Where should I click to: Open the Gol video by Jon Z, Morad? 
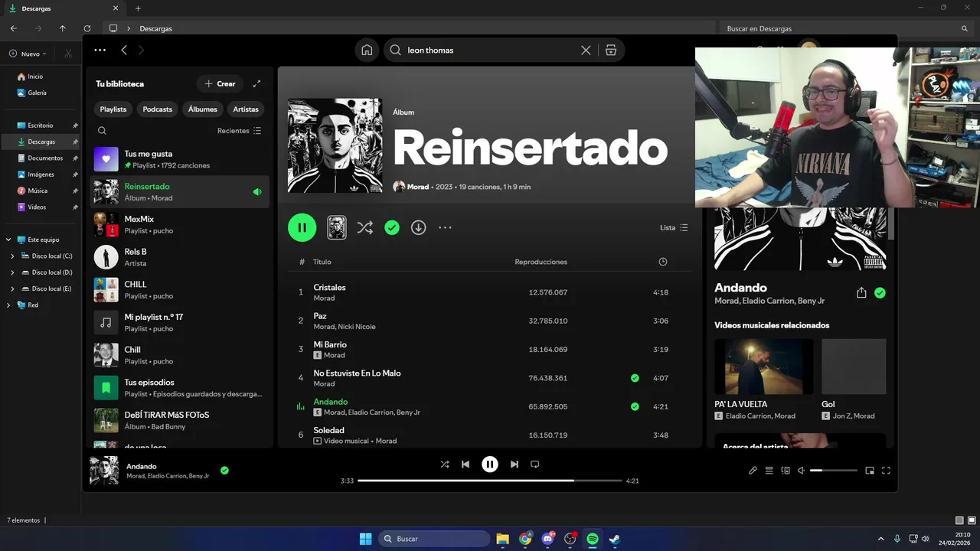tap(854, 367)
